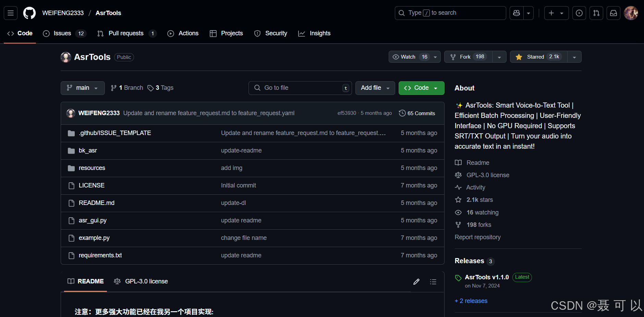644x317 pixels.
Task: Click the repository owner avatar beside AsrTools title
Action: point(66,57)
